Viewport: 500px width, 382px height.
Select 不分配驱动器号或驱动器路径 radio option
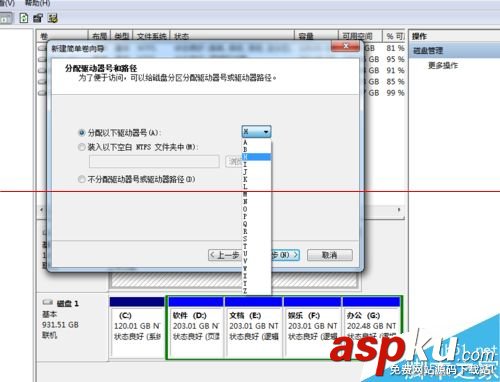pyautogui.click(x=82, y=179)
